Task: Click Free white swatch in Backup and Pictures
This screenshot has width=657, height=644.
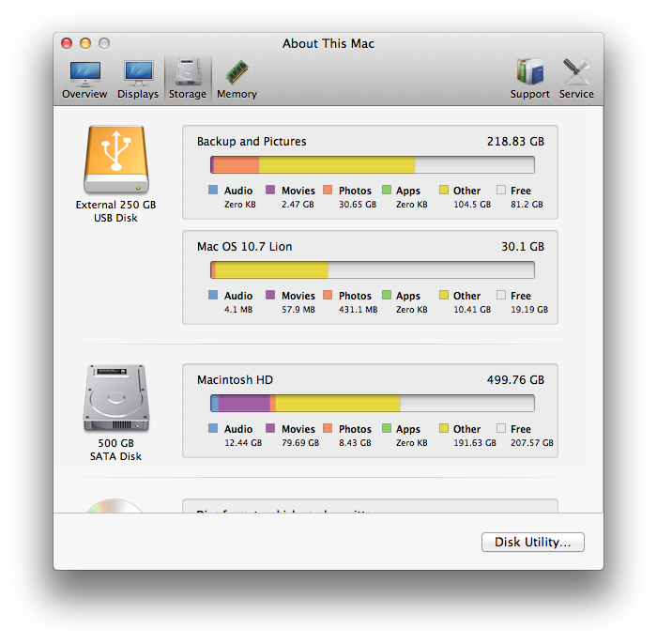Action: click(x=501, y=190)
